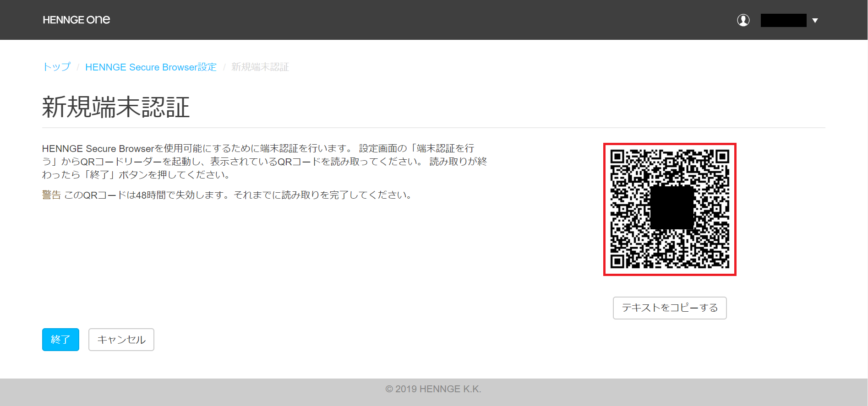Click the QR code top-right finder square
Image resolution: width=868 pixels, height=406 pixels.
pyautogui.click(x=722, y=157)
